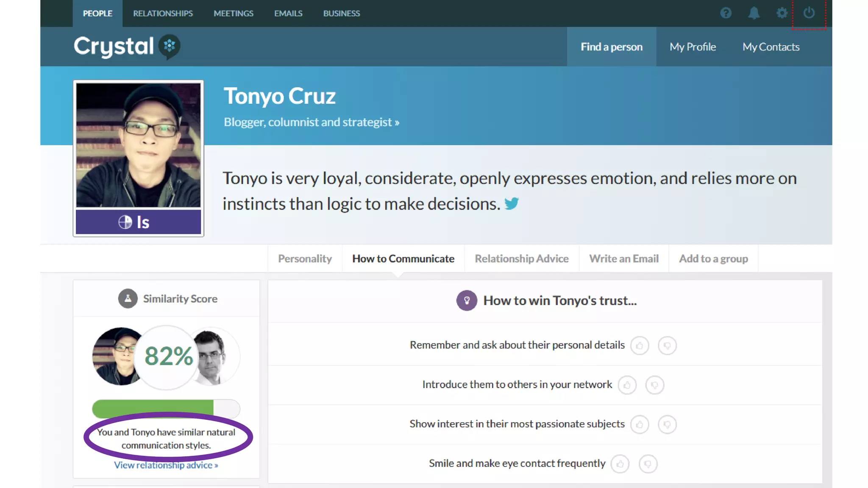Viewport: 868px width, 488px height.
Task: Open settings gear icon
Action: [782, 13]
